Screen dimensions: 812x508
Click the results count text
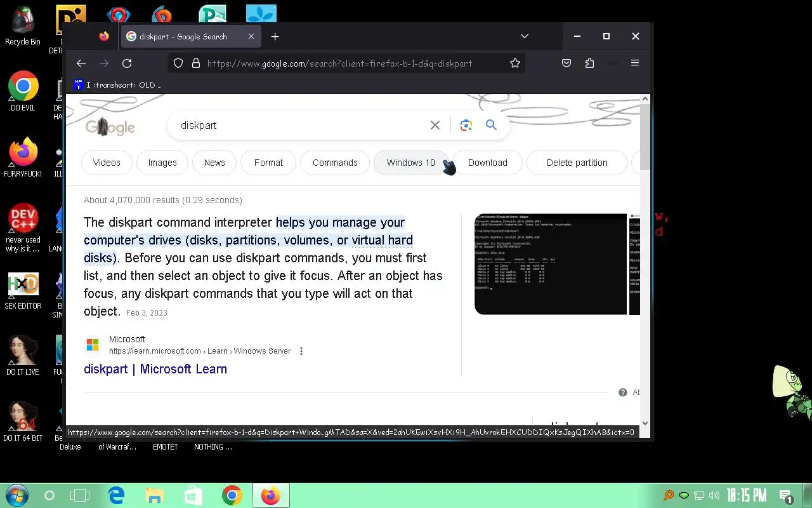(x=163, y=200)
